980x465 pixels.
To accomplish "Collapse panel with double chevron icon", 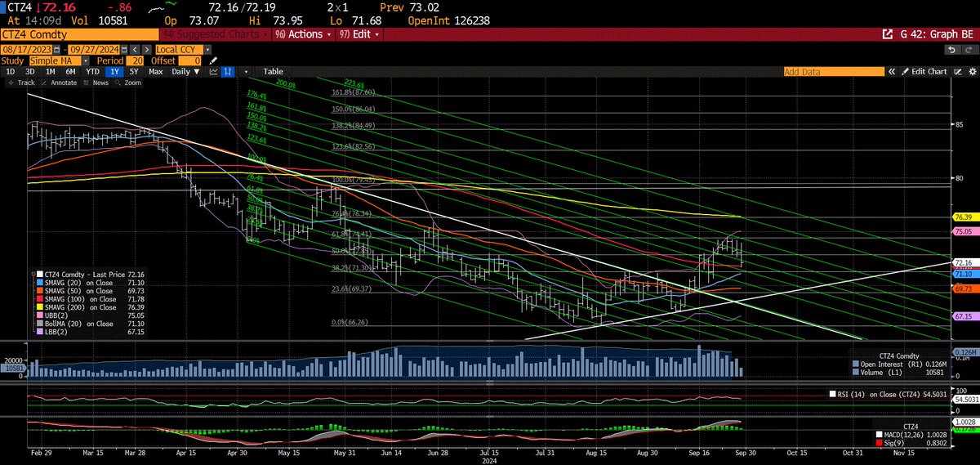I will pos(891,72).
